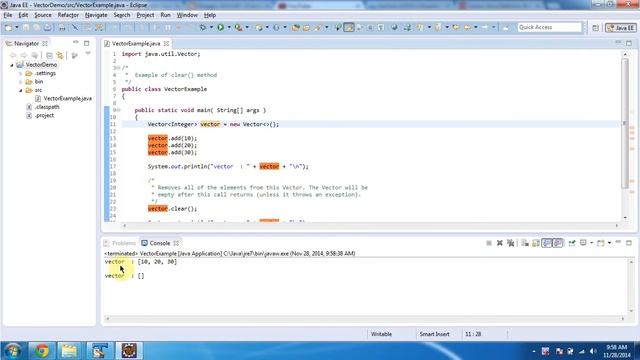Click the Pin Console icon
Screen dimensions: 640x360
[x=572, y=243]
